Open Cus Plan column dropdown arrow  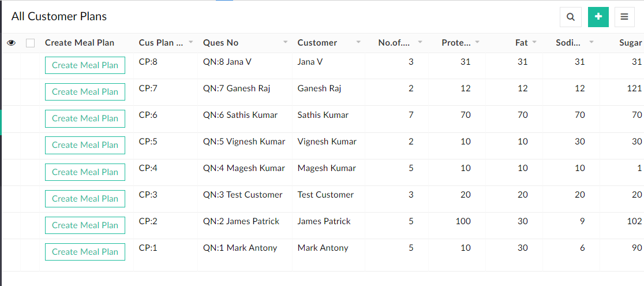[x=190, y=42]
